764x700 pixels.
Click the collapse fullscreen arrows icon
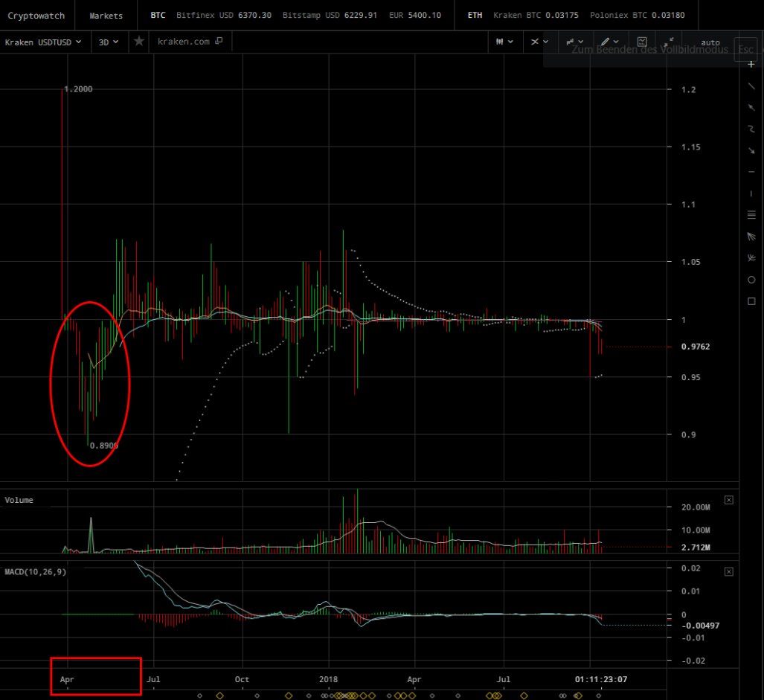(x=669, y=42)
